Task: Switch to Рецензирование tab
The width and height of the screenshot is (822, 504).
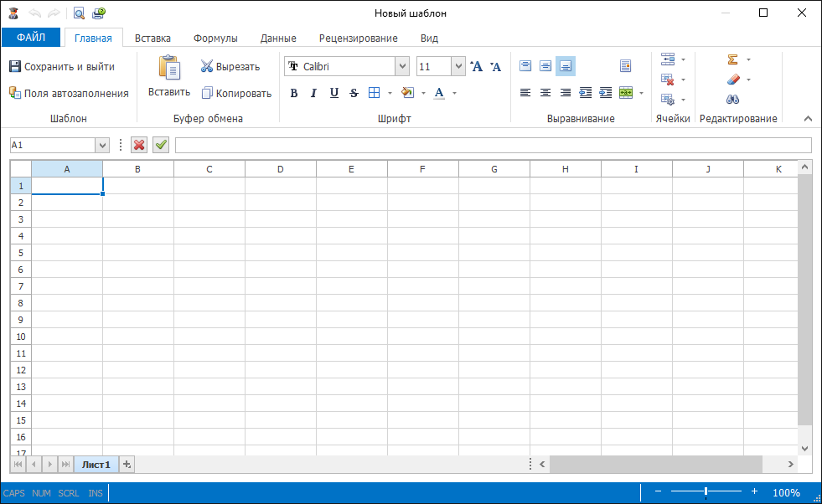Action: (x=359, y=38)
